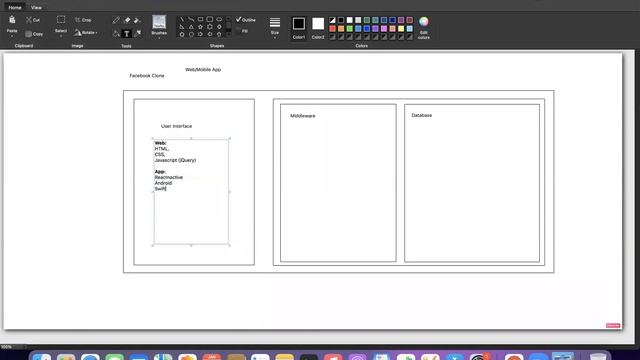The height and width of the screenshot is (360, 640).
Task: Open the Paste dropdown arrow
Action: click(12, 36)
